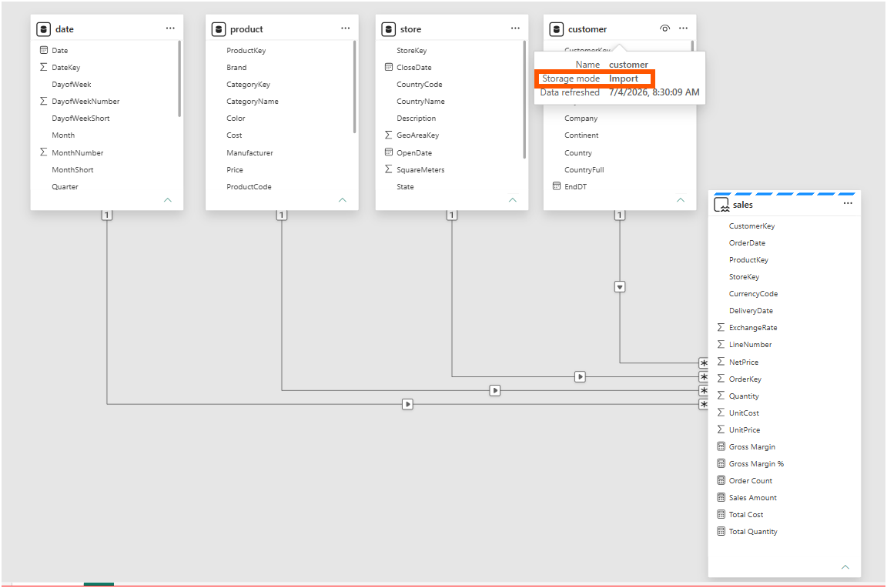Viewport: 887px width, 588px height.
Task: Click the sigma icon beside DayofWeekNumber
Action: point(44,101)
